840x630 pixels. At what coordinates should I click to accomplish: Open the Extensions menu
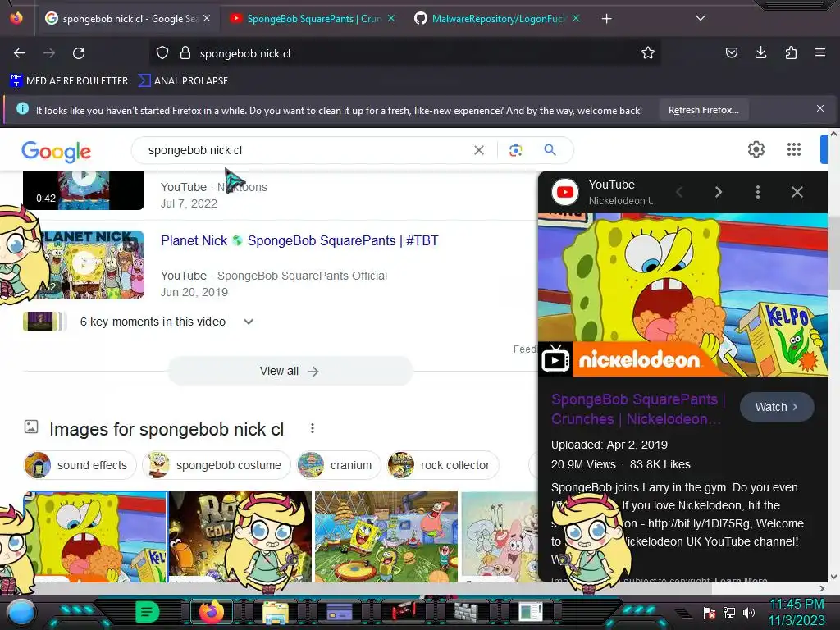[x=791, y=52]
